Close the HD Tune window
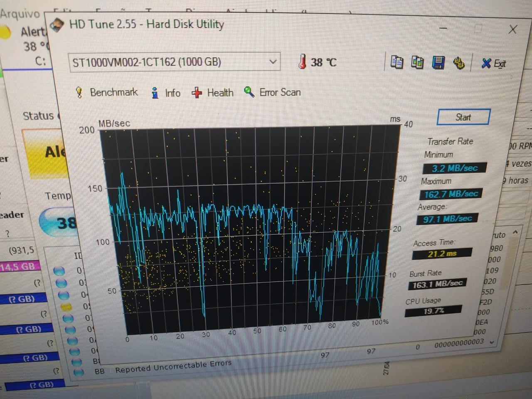Screen dimensions: 532x399 point(513,30)
